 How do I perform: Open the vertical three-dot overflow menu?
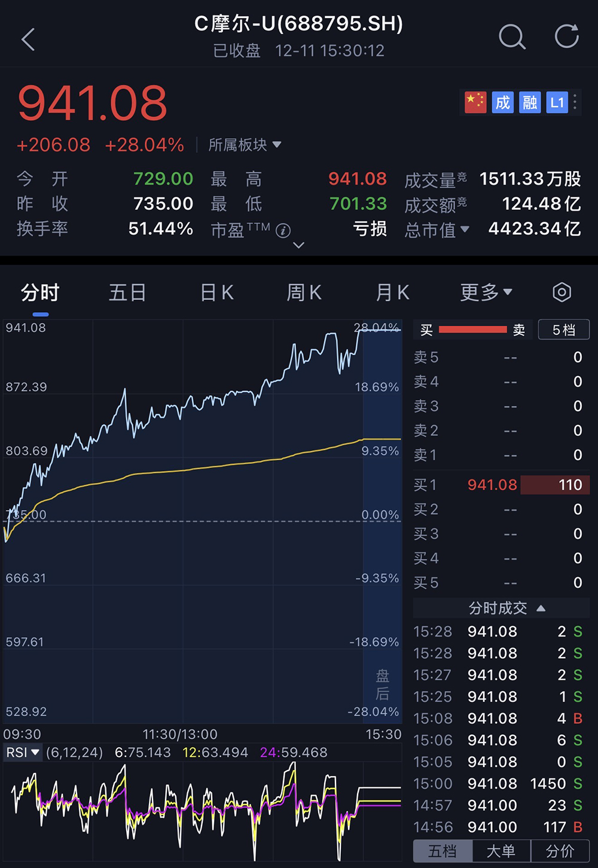pyautogui.click(x=573, y=102)
